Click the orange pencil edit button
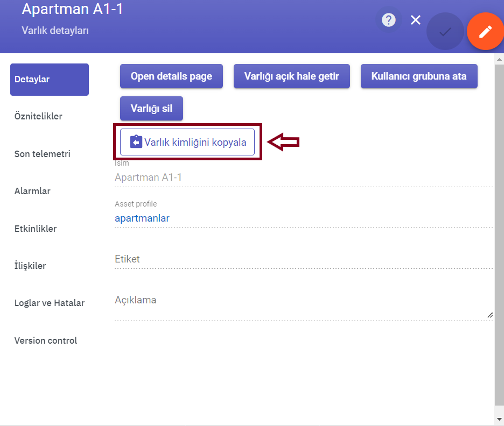The image size is (504, 426). coord(485,31)
